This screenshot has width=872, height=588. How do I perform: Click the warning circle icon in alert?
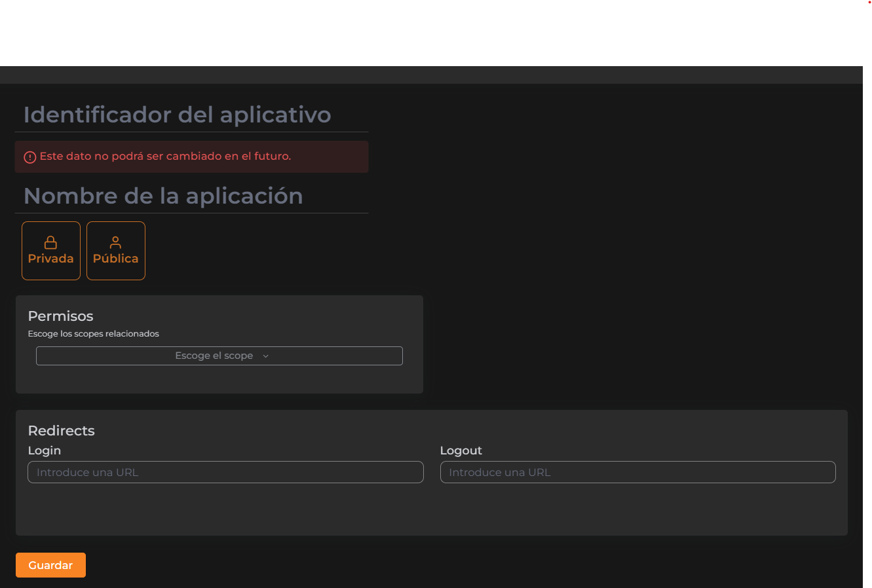pyautogui.click(x=29, y=157)
